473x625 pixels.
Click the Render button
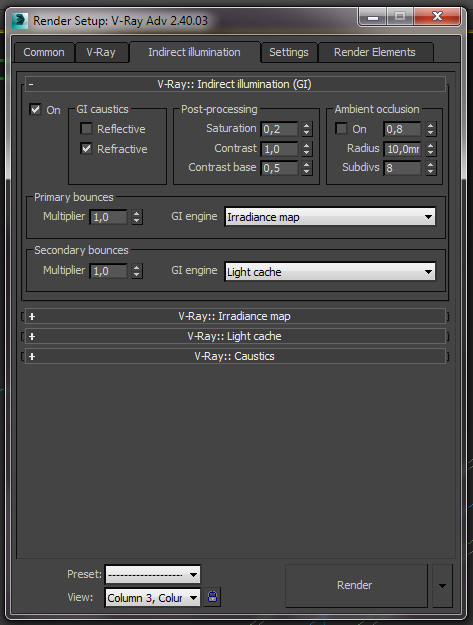coord(356,586)
